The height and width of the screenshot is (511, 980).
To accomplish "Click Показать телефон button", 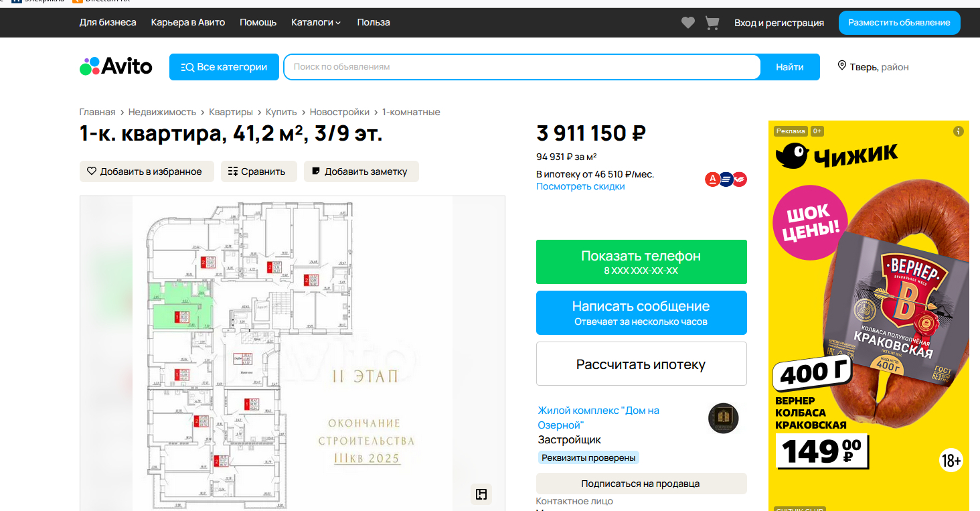I will [x=641, y=262].
